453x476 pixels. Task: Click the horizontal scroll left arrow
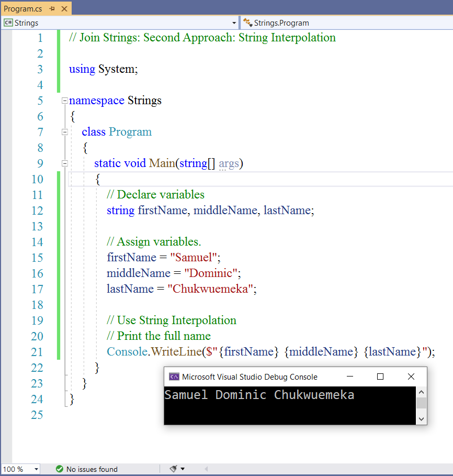click(206, 469)
